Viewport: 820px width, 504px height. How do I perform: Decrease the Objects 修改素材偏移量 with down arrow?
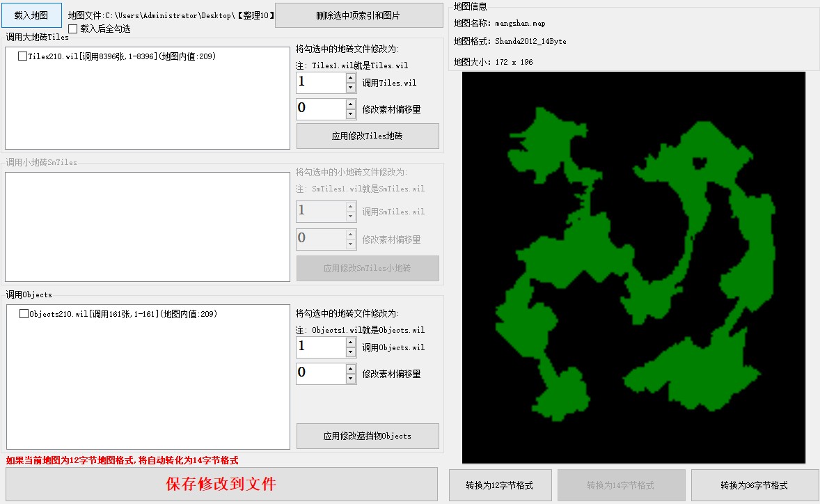351,379
